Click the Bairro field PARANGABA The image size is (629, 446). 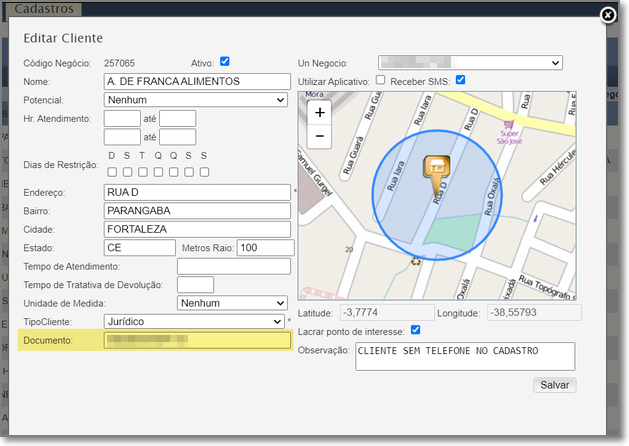[x=197, y=211]
